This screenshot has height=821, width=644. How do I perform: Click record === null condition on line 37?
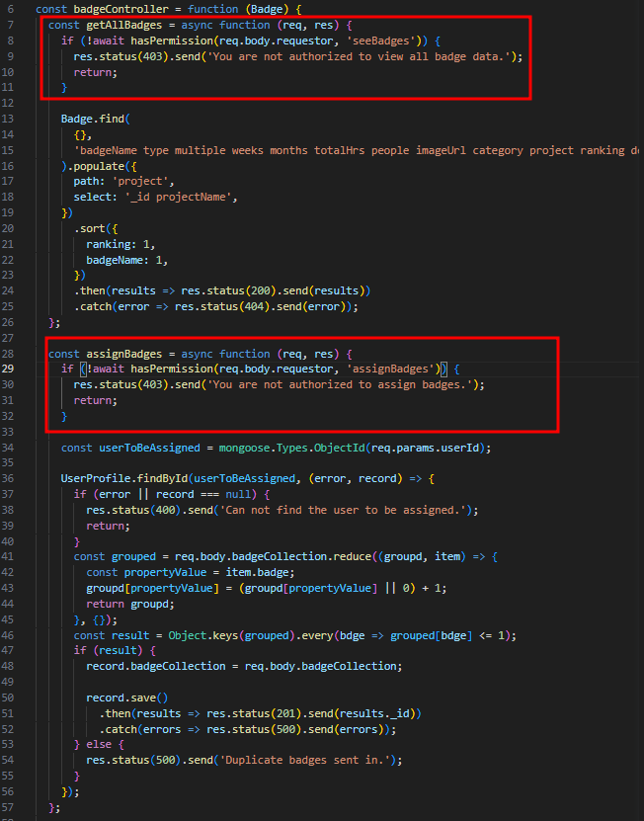203,494
